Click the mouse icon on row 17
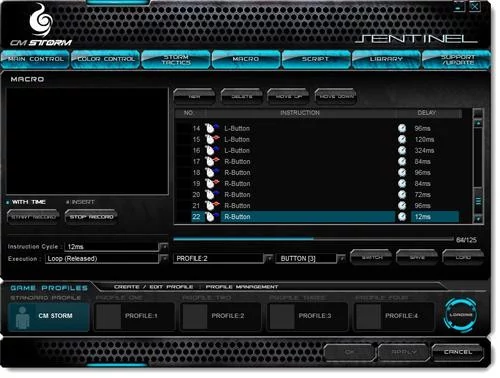 (x=212, y=161)
